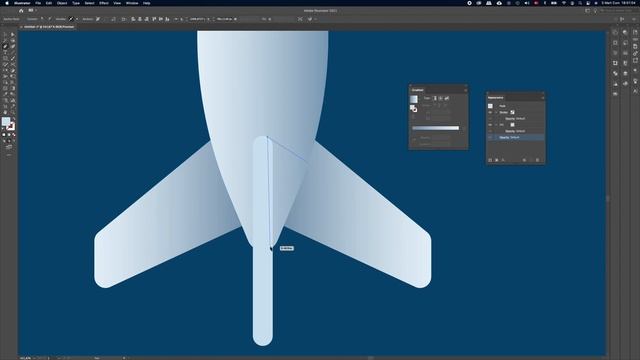Open the Select menu
Image resolution: width=640 pixels, height=360 pixels.
point(89,3)
